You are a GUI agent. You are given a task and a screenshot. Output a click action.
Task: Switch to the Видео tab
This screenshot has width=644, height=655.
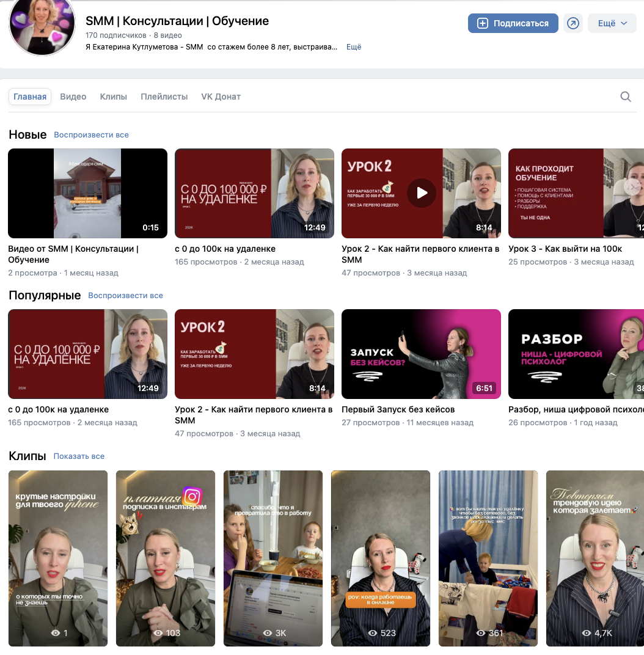tap(73, 97)
